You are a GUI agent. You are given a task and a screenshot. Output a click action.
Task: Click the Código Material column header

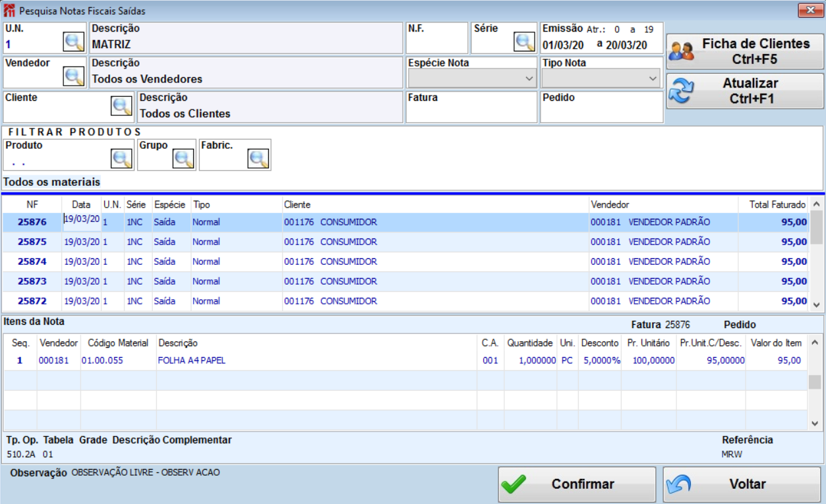click(118, 343)
